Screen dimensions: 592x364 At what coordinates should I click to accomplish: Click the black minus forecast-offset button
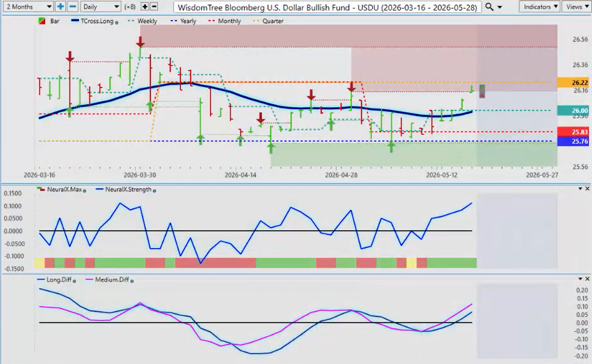[x=154, y=6]
